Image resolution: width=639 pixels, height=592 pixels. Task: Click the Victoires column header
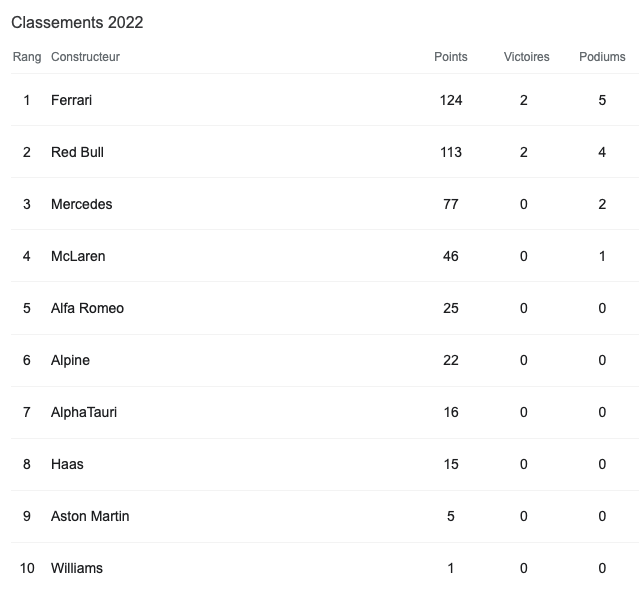click(x=526, y=57)
